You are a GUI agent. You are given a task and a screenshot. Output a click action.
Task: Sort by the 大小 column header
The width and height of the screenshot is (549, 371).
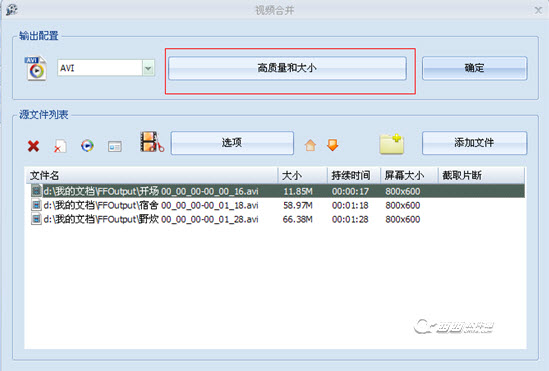click(x=303, y=175)
